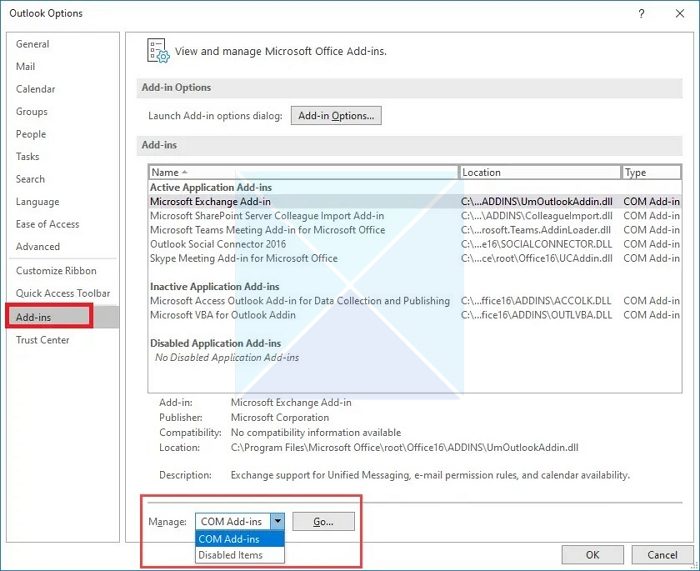Image resolution: width=700 pixels, height=571 pixels.
Task: Choose COM Add-ins from dropdown list
Action: coord(240,539)
